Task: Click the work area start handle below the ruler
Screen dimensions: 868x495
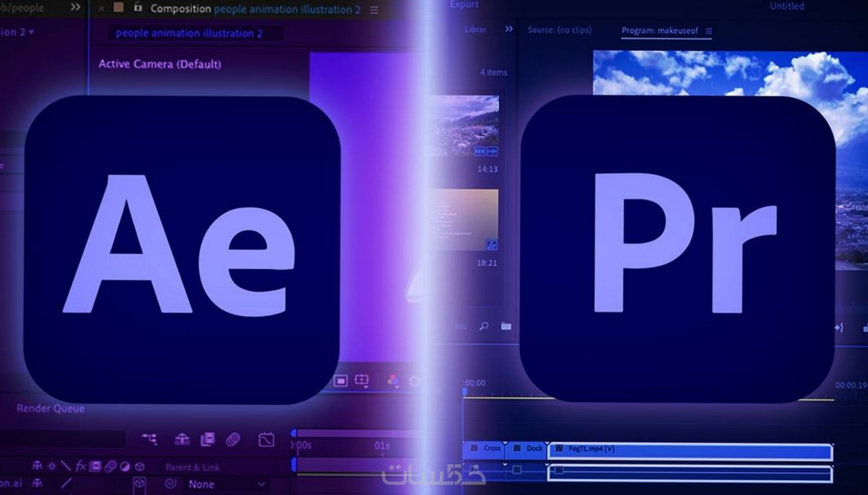Action: [294, 464]
